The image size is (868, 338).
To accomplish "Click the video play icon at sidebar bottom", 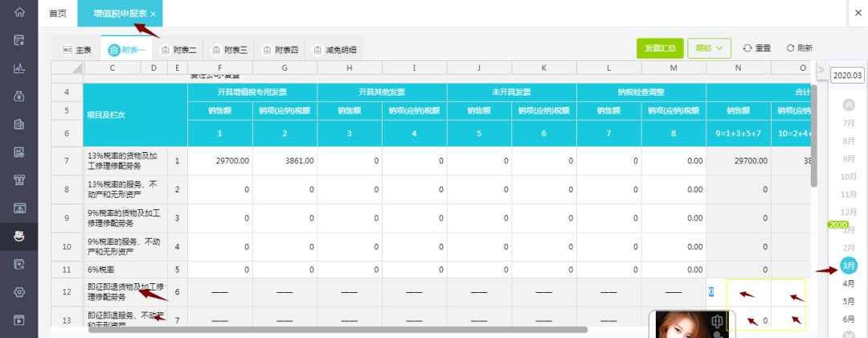I will pyautogui.click(x=19, y=319).
